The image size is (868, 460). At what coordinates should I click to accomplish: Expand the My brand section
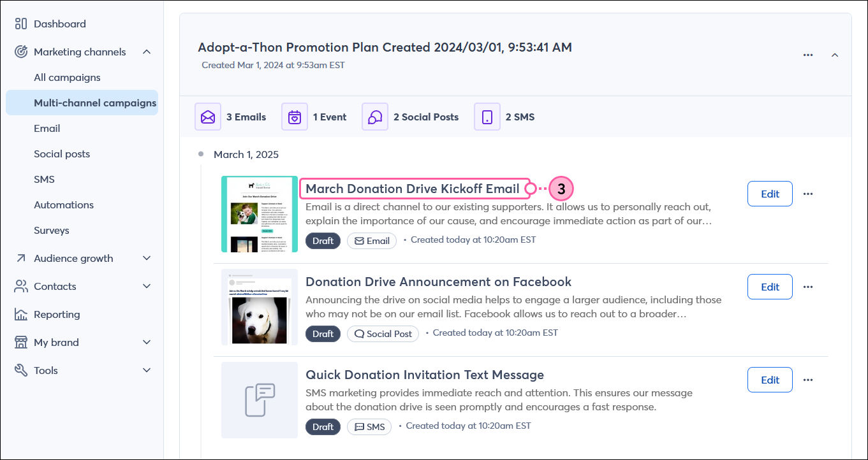pyautogui.click(x=147, y=342)
